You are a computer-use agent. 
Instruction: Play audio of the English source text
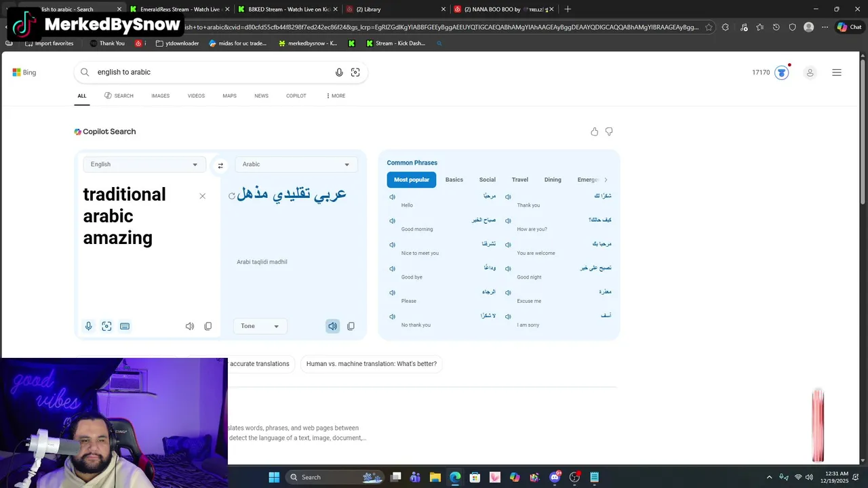tap(190, 326)
